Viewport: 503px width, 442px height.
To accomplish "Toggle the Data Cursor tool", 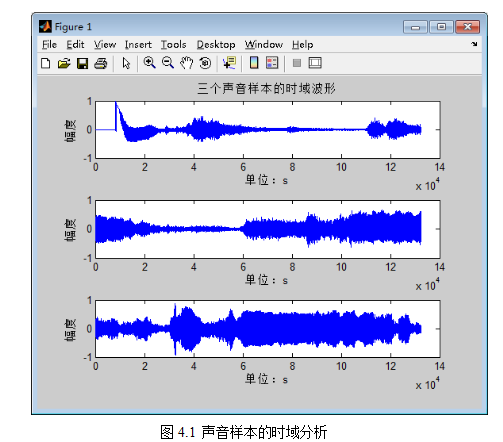I will tap(229, 63).
